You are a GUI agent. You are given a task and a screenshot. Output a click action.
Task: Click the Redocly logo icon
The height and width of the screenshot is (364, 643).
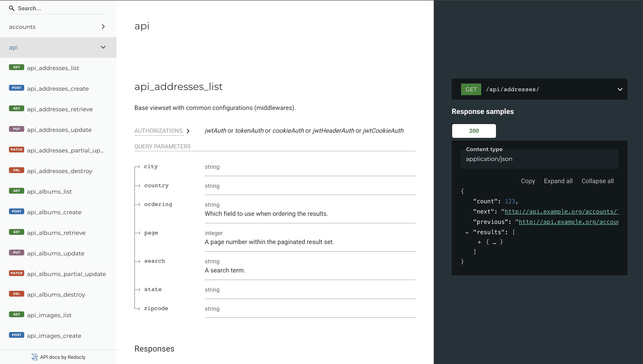pyautogui.click(x=35, y=357)
